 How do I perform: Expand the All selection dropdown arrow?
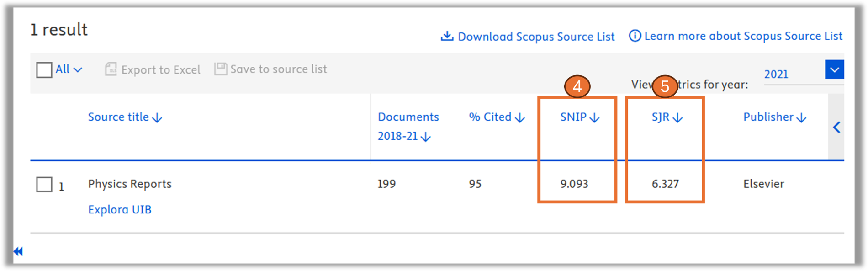78,70
